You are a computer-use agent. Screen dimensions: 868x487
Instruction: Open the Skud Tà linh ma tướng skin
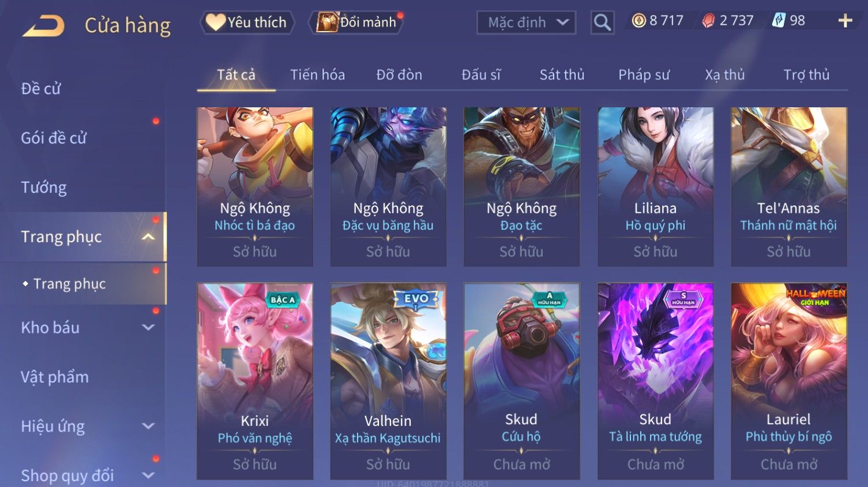[655, 381]
